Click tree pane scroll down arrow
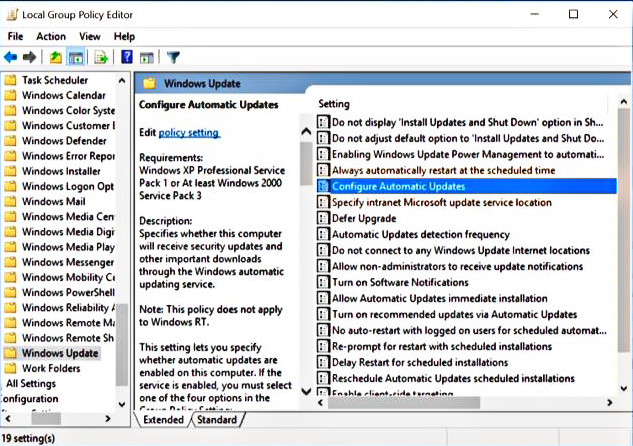The image size is (633, 446). 122,404
